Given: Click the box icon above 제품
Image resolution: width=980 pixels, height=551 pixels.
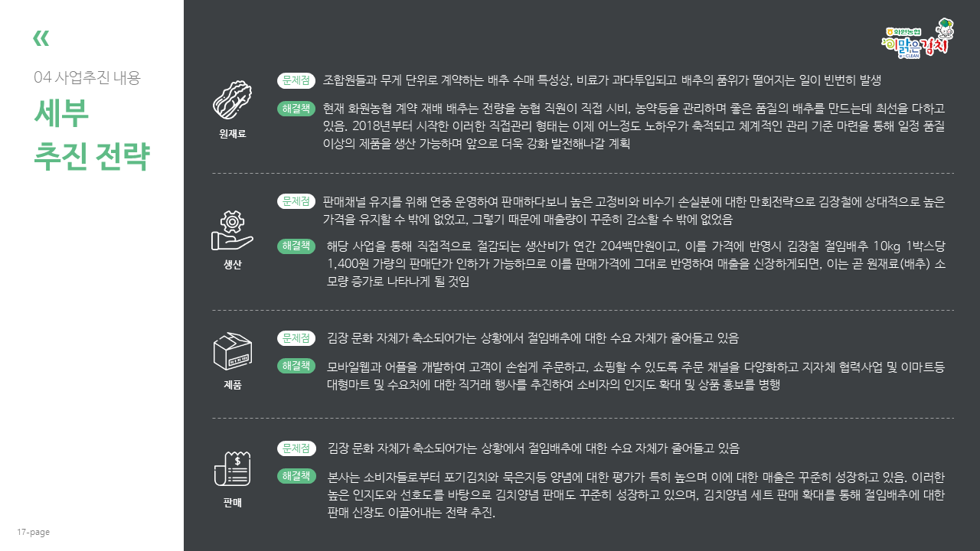Looking at the screenshot, I should pyautogui.click(x=232, y=351).
